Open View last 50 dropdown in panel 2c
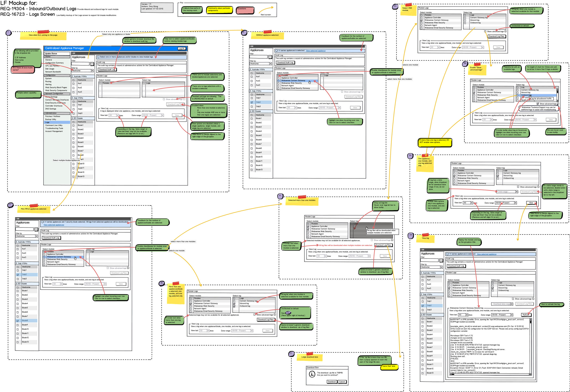 (468, 203)
